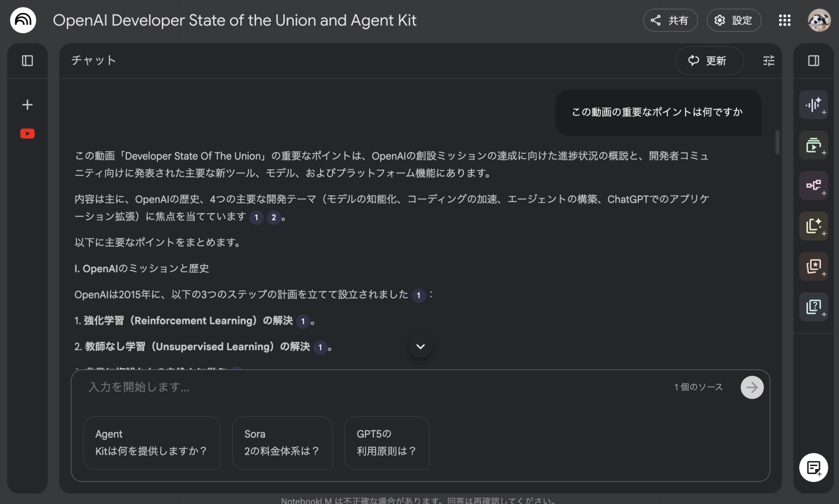Screen dimensions: 839x504
Task: Create Flashcards using the star cards icon
Action: [814, 266]
